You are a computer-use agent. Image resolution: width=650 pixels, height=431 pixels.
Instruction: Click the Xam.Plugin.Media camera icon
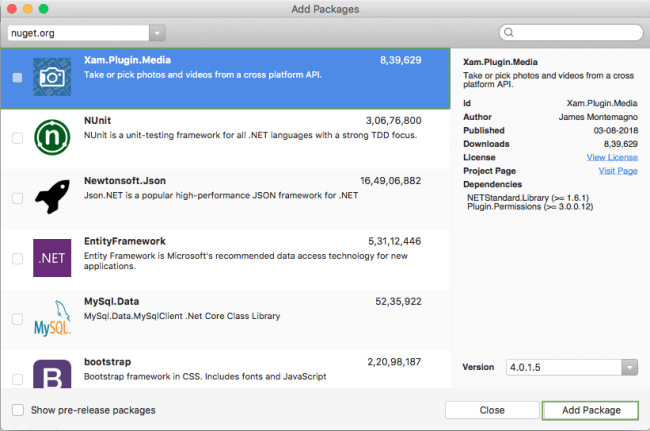[52, 77]
